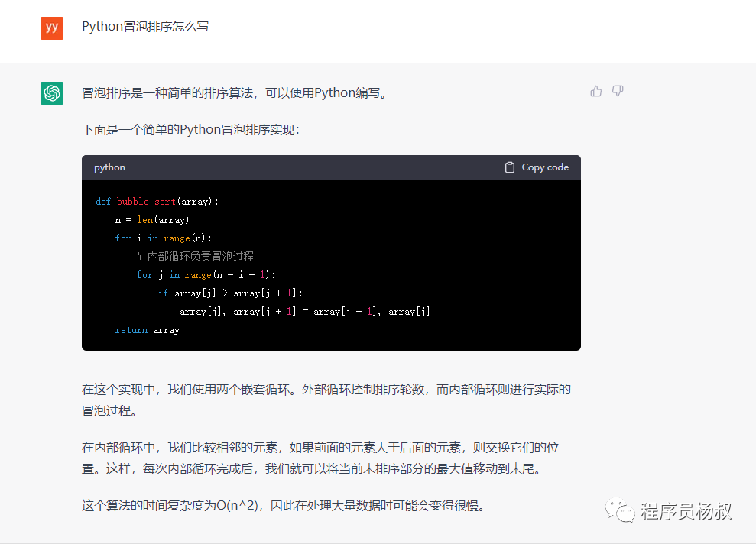
Task: Click the line '下面是一个简单的Python冒泡排序实现'
Action: (191, 130)
